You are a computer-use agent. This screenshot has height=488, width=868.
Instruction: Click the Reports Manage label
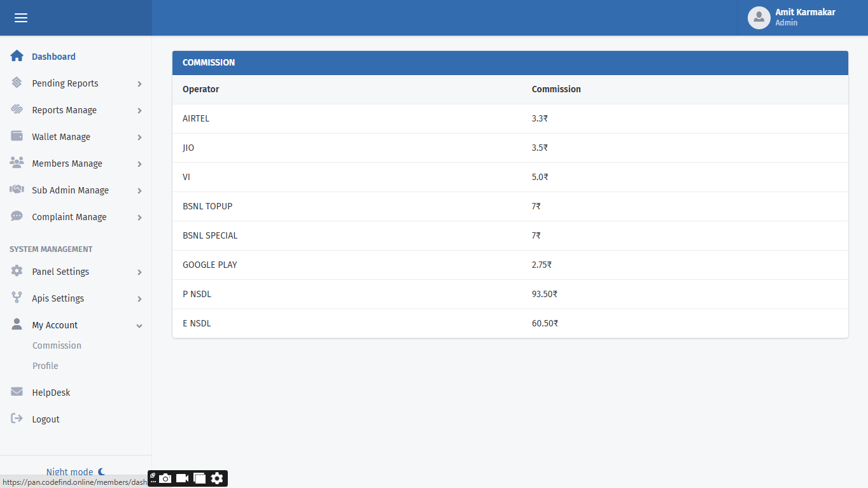click(64, 110)
